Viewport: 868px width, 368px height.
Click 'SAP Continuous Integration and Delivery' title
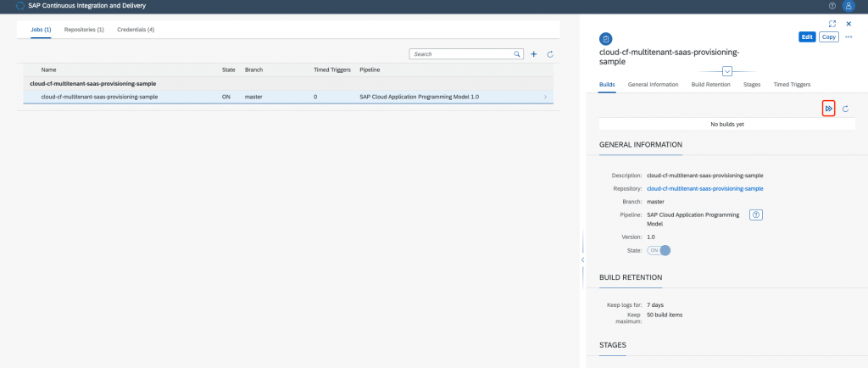(x=87, y=6)
